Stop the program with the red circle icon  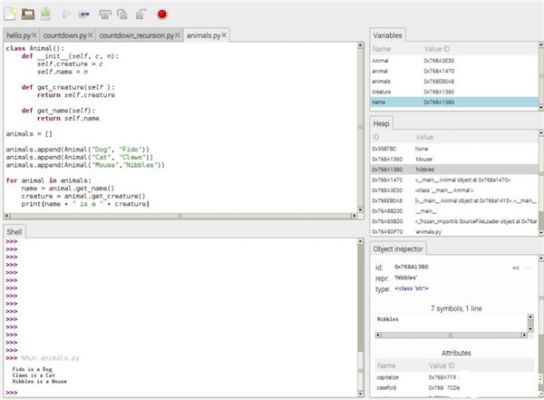pos(162,14)
